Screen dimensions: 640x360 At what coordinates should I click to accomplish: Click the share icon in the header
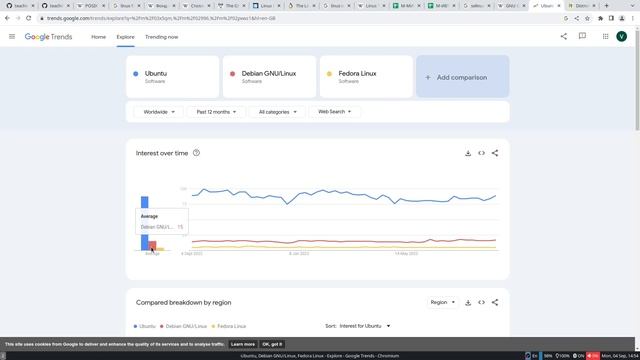pos(564,36)
